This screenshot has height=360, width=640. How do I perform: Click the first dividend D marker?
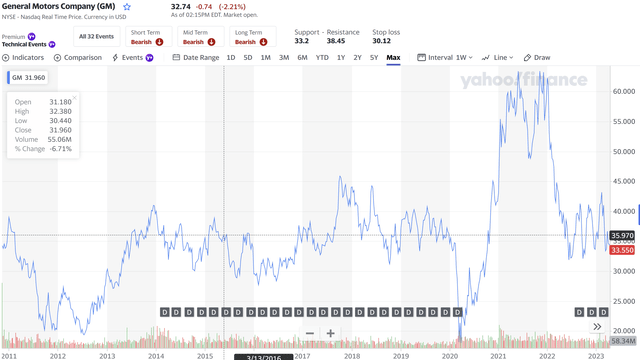(x=164, y=312)
